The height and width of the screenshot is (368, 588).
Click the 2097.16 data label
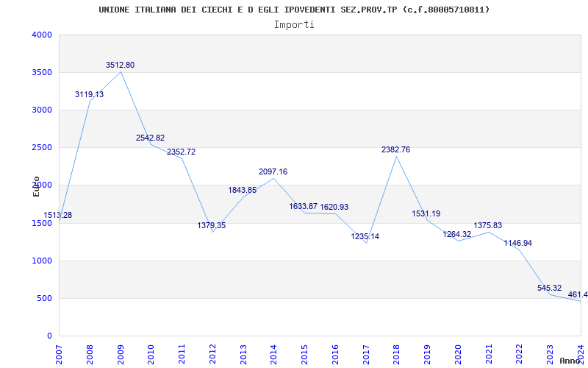(273, 171)
